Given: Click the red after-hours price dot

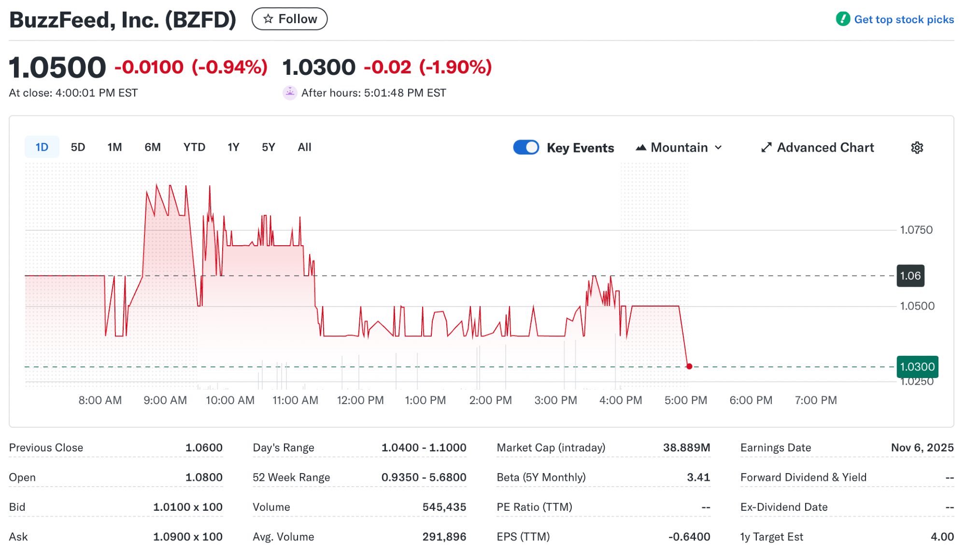Looking at the screenshot, I should (689, 366).
